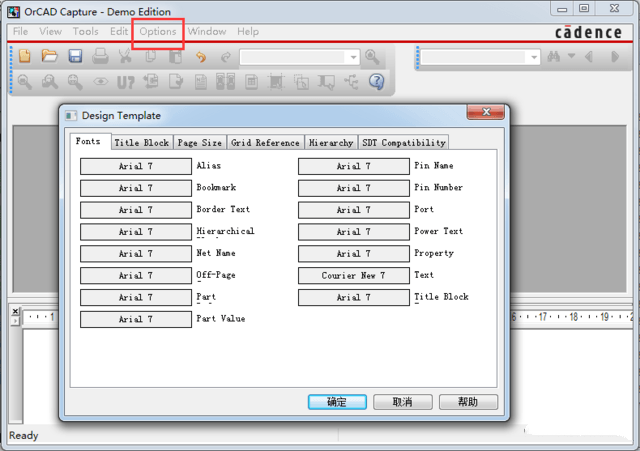Switch to the Title Block tab
This screenshot has width=640, height=451.
point(142,142)
